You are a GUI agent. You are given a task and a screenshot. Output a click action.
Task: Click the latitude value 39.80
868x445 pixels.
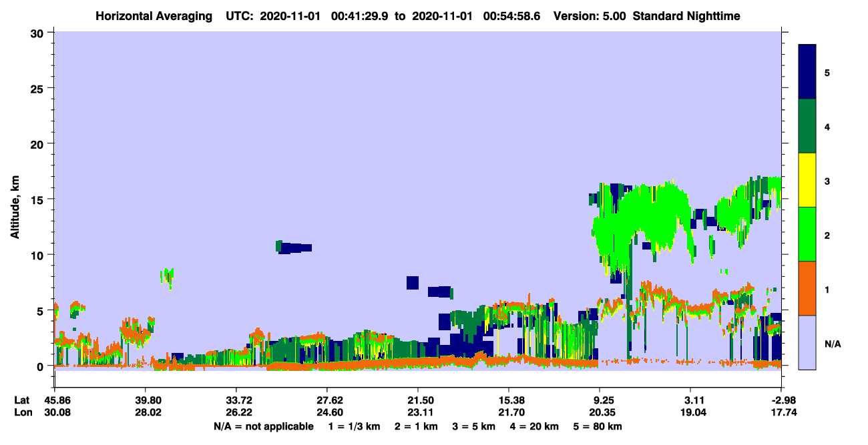145,400
